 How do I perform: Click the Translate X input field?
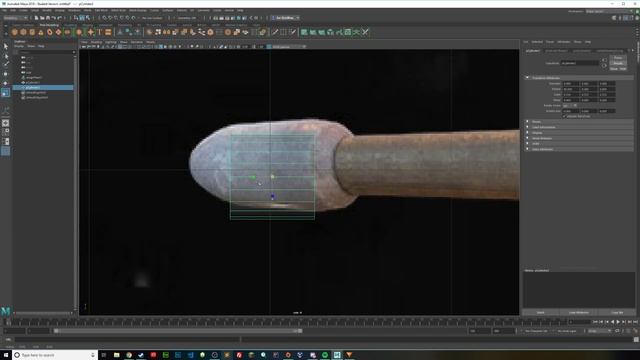click(x=571, y=84)
